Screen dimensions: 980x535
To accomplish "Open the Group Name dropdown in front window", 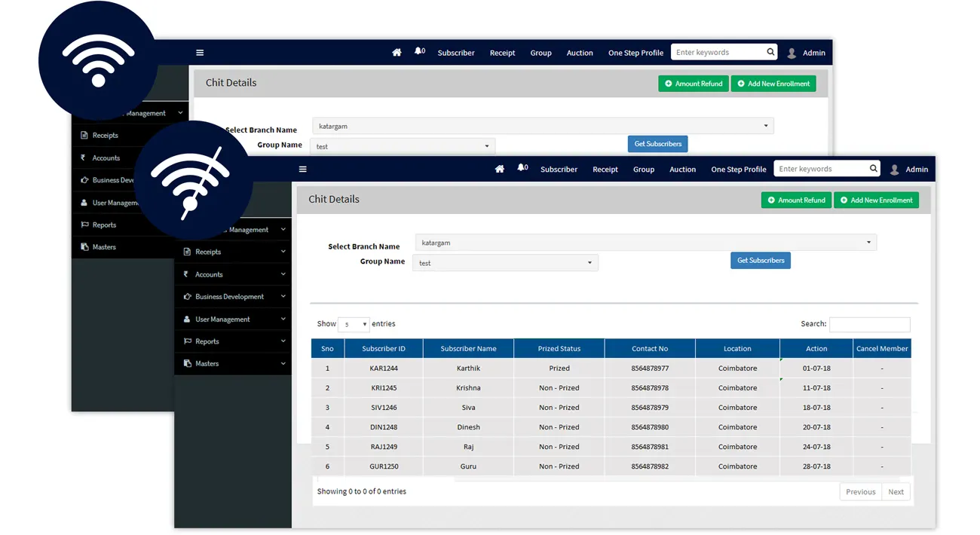I will point(505,263).
